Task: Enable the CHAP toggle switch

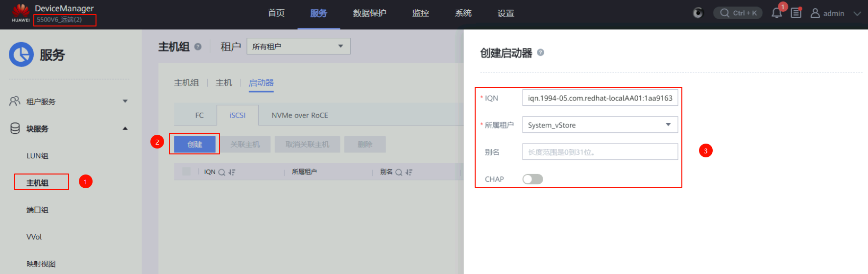Action: click(x=532, y=179)
